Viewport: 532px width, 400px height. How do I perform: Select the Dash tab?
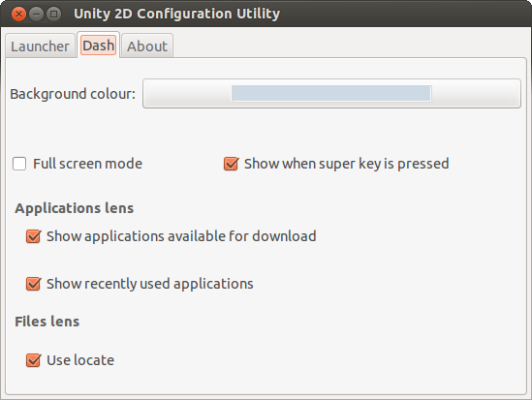99,46
